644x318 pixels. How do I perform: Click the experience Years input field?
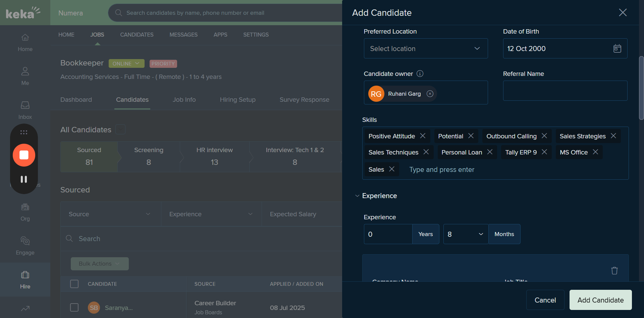388,234
